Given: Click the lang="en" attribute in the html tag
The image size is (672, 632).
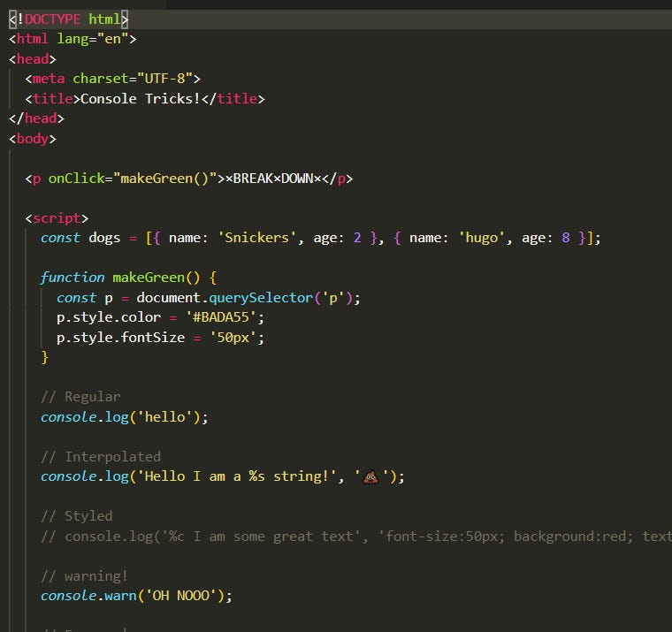Looking at the screenshot, I should (93, 39).
